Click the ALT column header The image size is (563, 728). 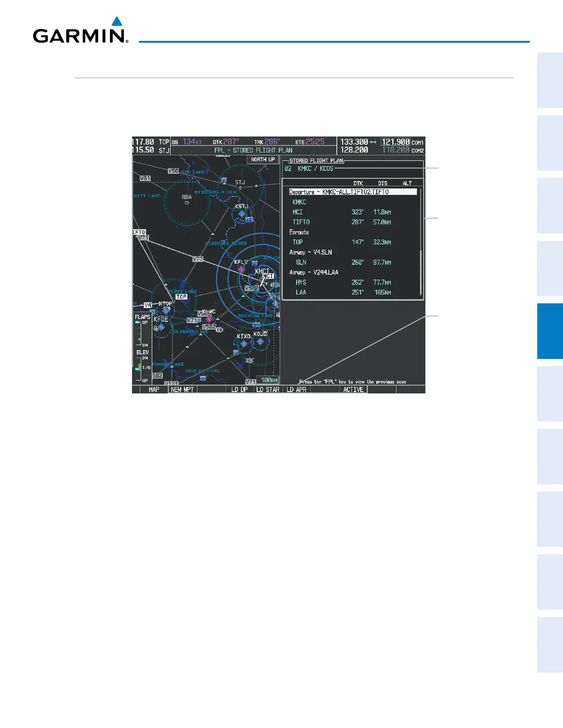407,183
